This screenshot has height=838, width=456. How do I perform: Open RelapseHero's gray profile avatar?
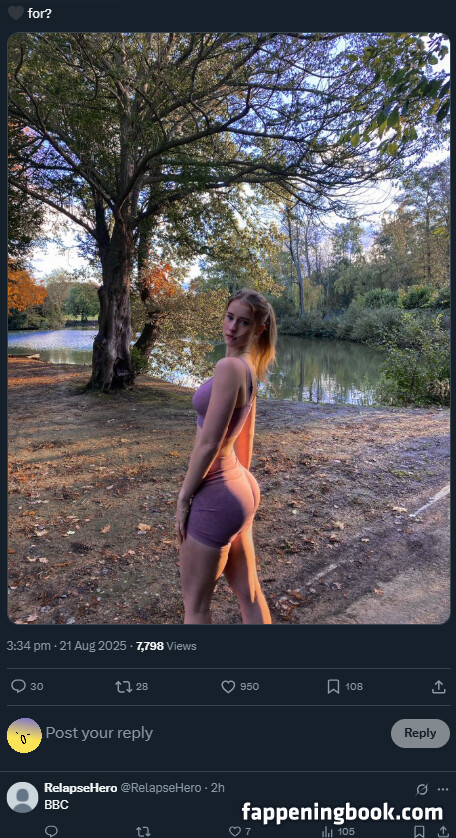pos(22,797)
